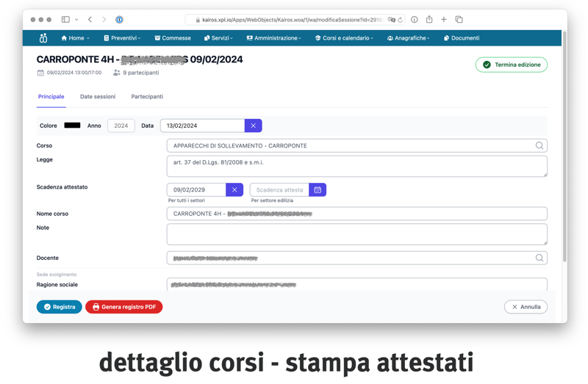Image resolution: width=588 pixels, height=384 pixels.
Task: Open the Amministrazione dropdown
Action: point(273,38)
